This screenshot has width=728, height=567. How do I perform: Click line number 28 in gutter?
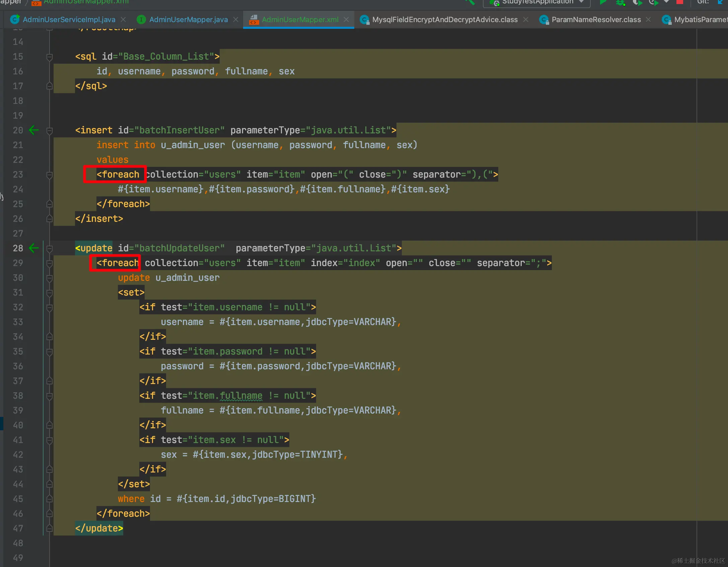coord(18,248)
